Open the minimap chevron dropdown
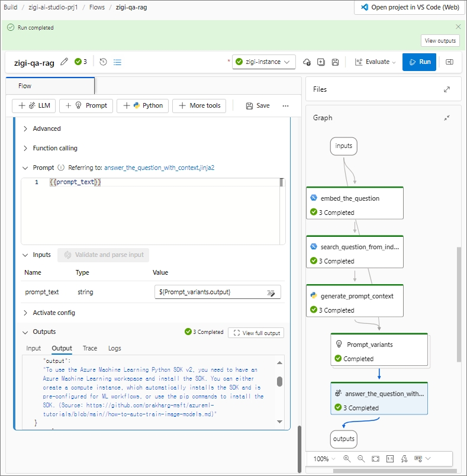This screenshot has width=467, height=476. point(428,459)
